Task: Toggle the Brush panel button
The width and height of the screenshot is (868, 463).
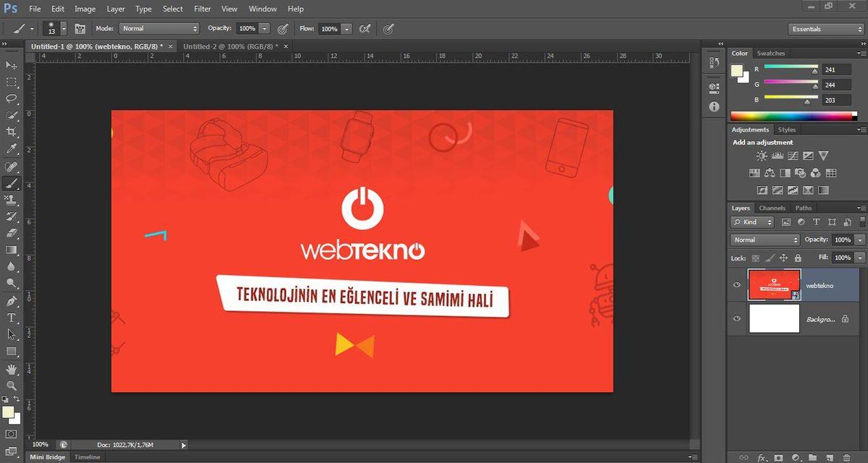Action: (x=80, y=29)
